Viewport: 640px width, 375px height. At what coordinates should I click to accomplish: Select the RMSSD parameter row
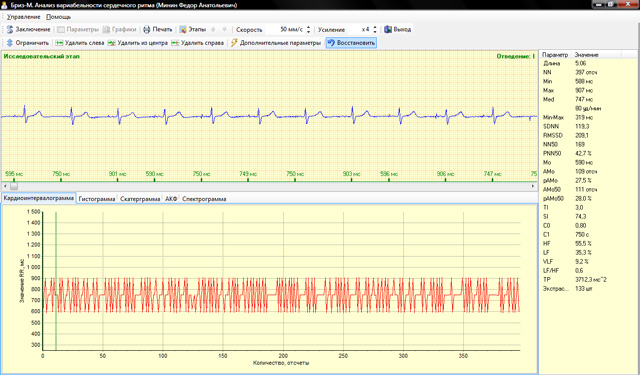tap(588, 135)
